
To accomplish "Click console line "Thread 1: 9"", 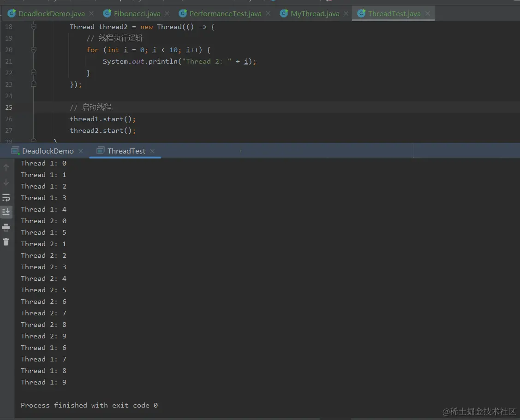I will (x=43, y=382).
